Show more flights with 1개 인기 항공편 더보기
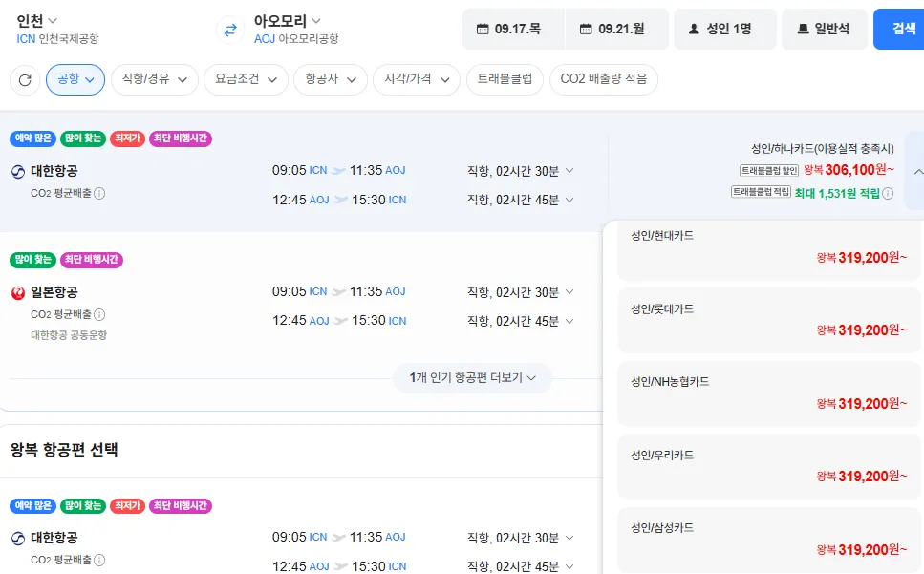The height and width of the screenshot is (574, 924). 473,378
